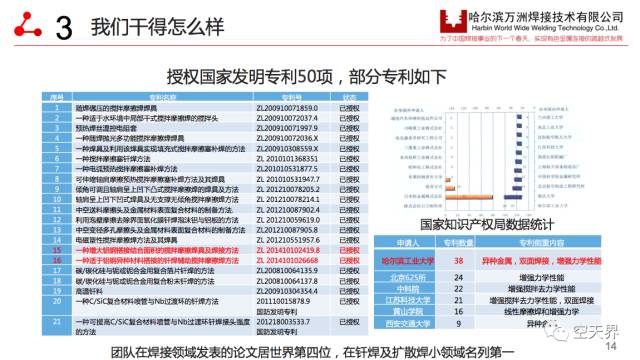Select patent row number 1
The width and height of the screenshot is (640, 360).
coord(205,108)
